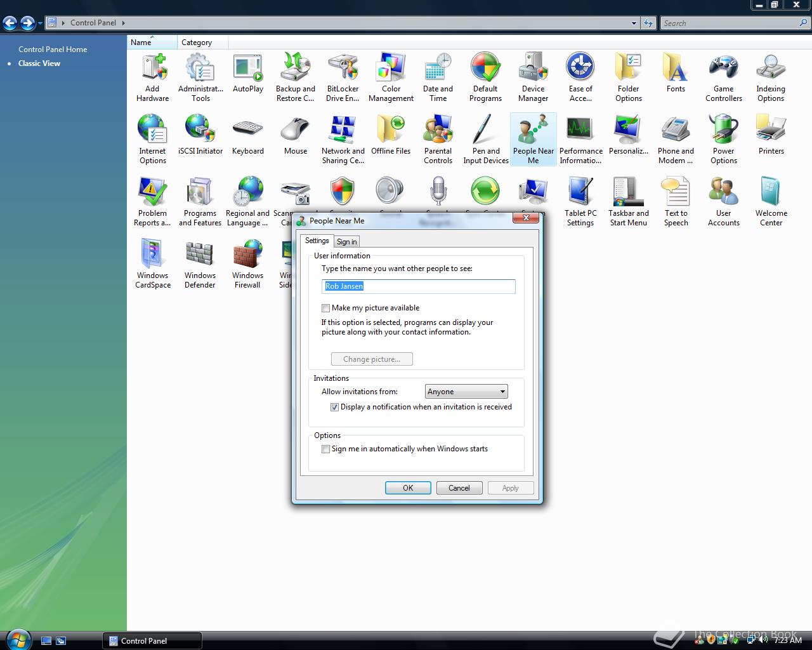
Task: Open the Fonts folder icon
Action: pos(676,74)
